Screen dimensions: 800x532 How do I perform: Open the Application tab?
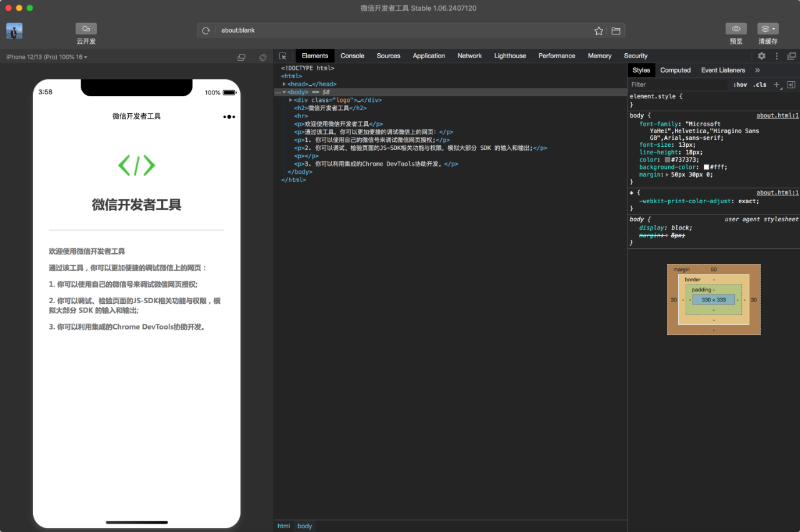pyautogui.click(x=429, y=56)
